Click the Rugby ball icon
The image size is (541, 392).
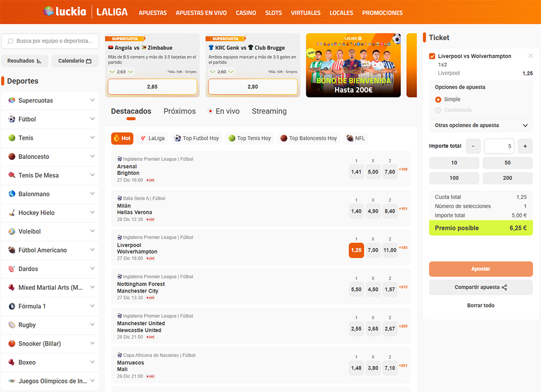(12, 325)
